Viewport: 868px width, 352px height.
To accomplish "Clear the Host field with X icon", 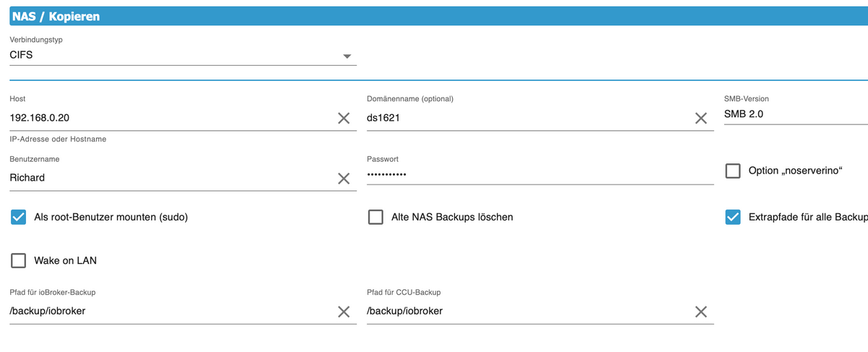I will (344, 118).
